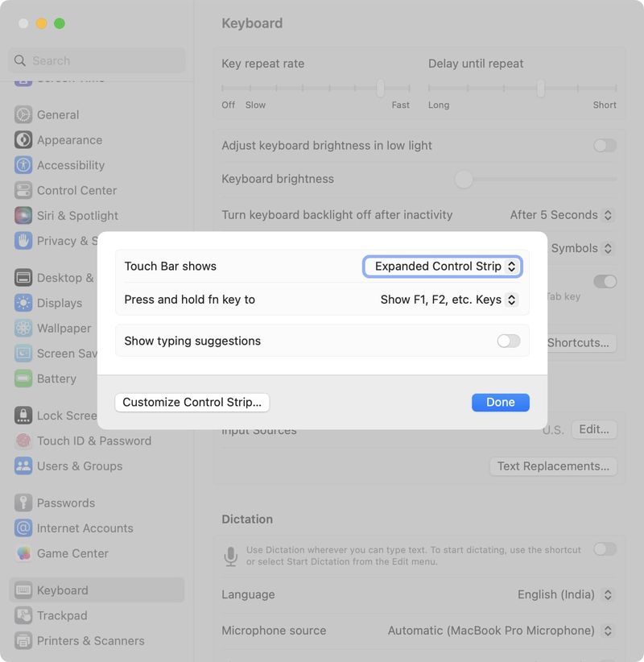Screen dimensions: 644x662
Task: Toggle Adjust keyboard brightness in low light
Action: pyautogui.click(x=605, y=146)
